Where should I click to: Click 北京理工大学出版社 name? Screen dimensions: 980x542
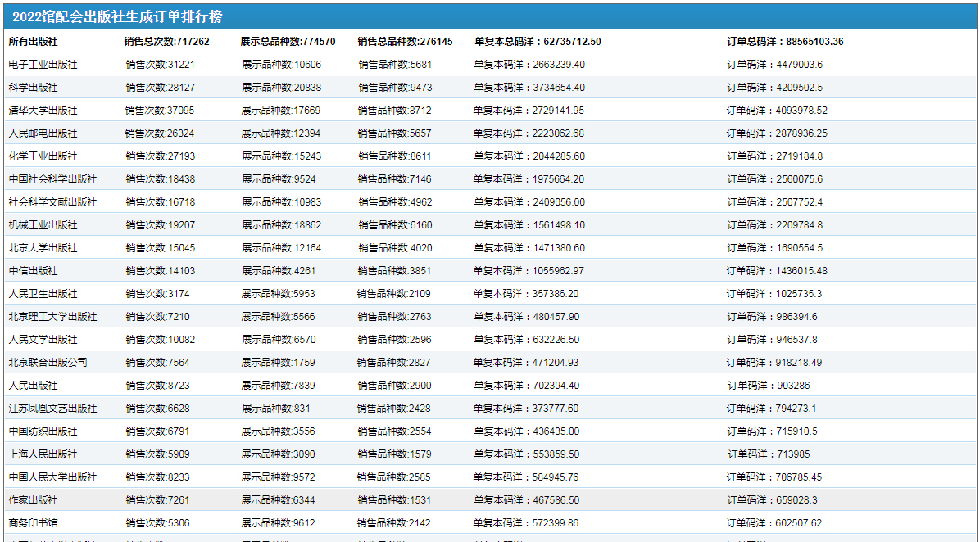(52, 317)
